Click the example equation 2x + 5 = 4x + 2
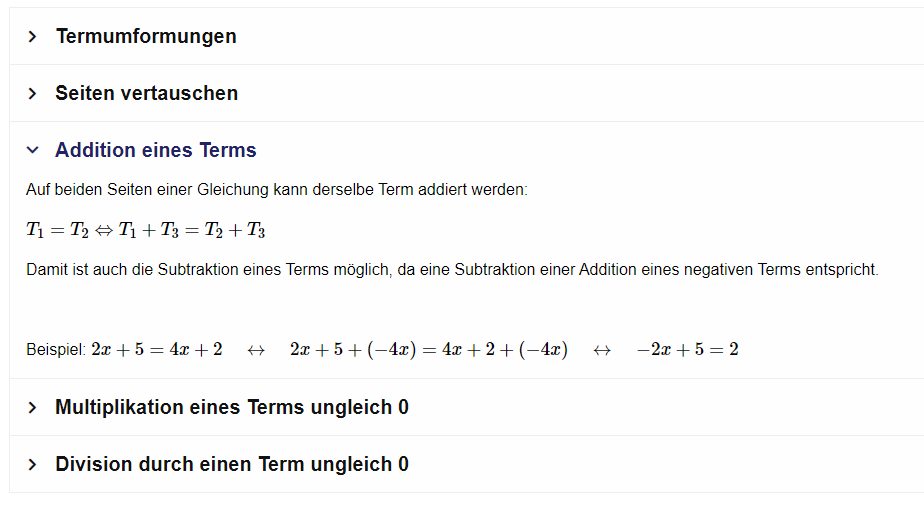924x521 pixels. tap(157, 350)
